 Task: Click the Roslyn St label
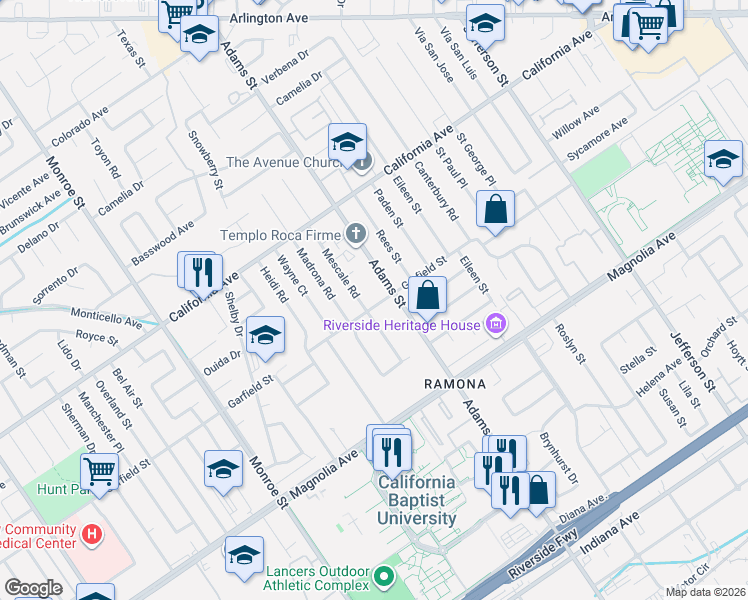[x=570, y=343]
